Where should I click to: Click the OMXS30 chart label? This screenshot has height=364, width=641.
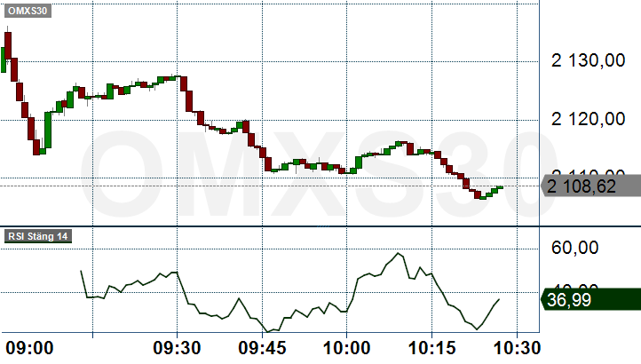[x=28, y=11]
